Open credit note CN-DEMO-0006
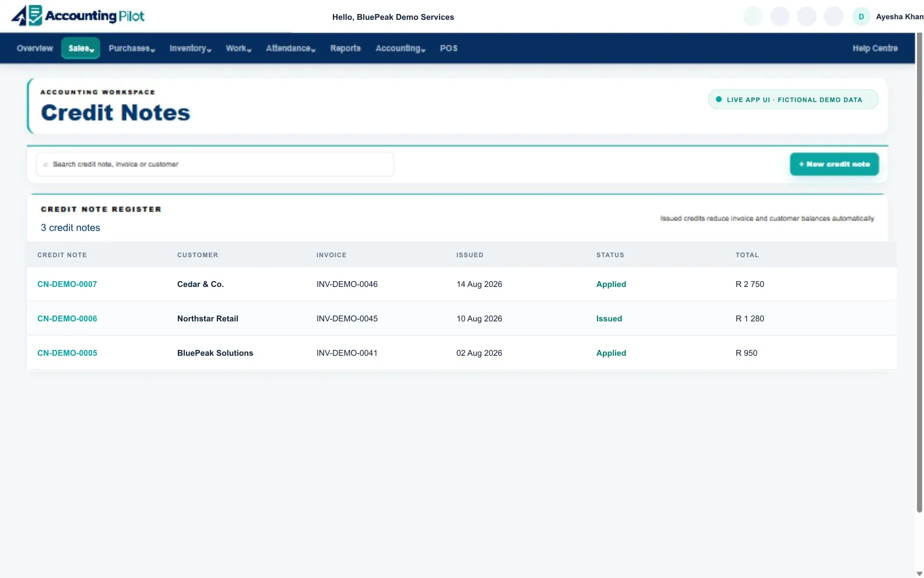924x578 pixels. (x=67, y=318)
